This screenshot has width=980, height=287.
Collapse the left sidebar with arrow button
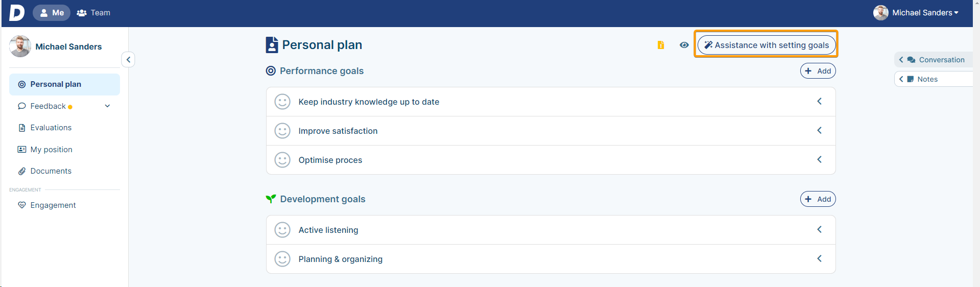128,60
